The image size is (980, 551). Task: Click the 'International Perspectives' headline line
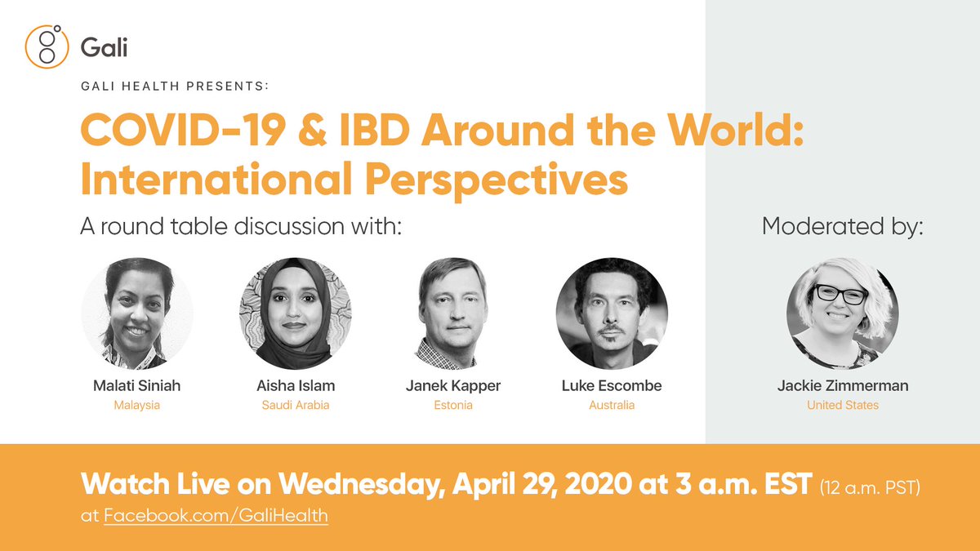pos(354,180)
